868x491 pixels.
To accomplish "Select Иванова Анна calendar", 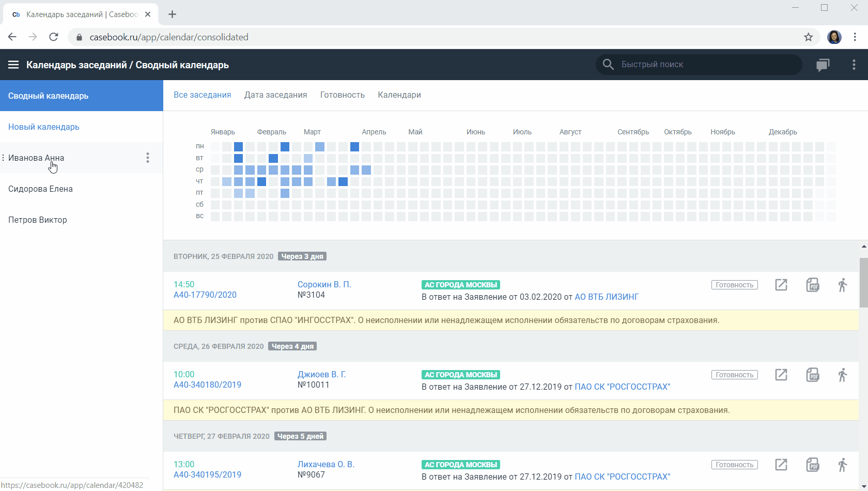I will coord(82,158).
